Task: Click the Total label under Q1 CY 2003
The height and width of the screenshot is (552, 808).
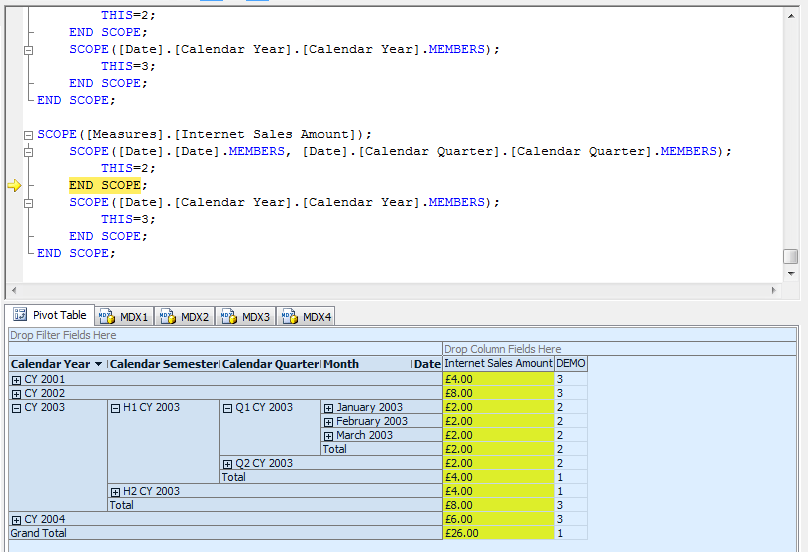Action: (381, 449)
